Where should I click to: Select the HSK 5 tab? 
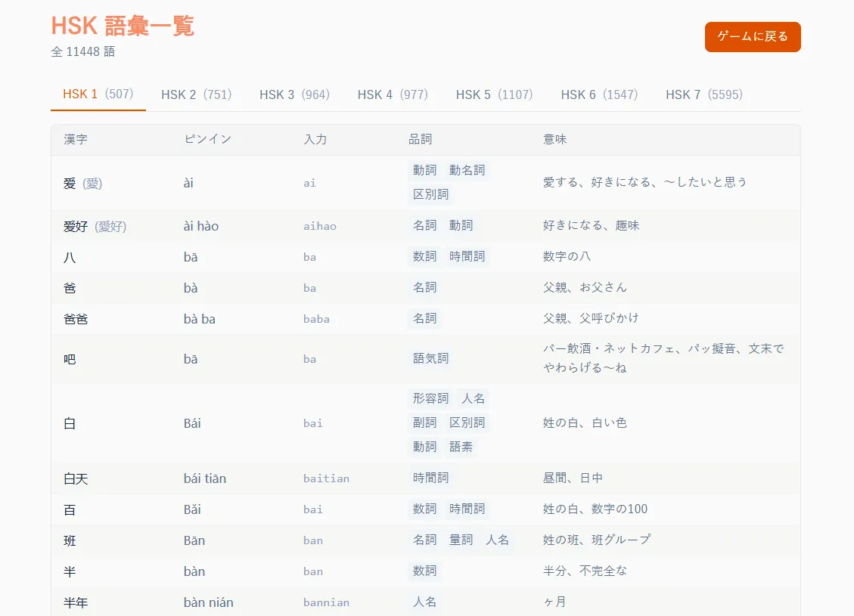pyautogui.click(x=493, y=94)
